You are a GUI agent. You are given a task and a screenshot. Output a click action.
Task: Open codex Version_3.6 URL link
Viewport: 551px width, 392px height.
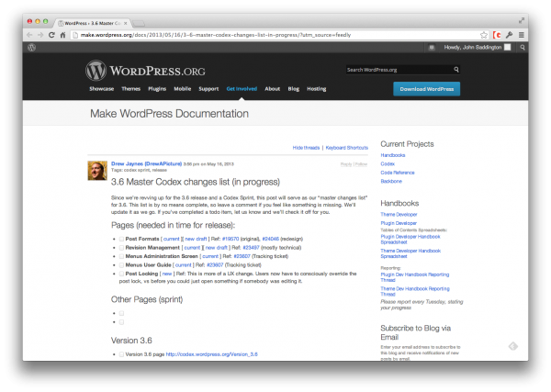tap(211, 354)
